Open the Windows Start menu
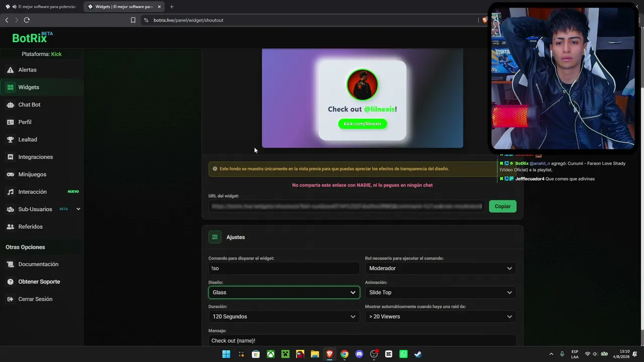This screenshot has width=644, height=362. 226,354
